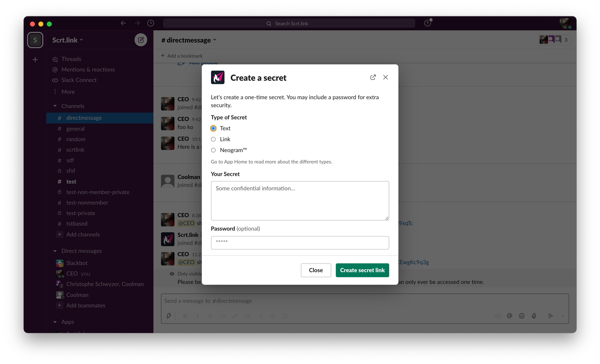
Task: Close the Create a secret dialog with X
Action: (x=385, y=77)
